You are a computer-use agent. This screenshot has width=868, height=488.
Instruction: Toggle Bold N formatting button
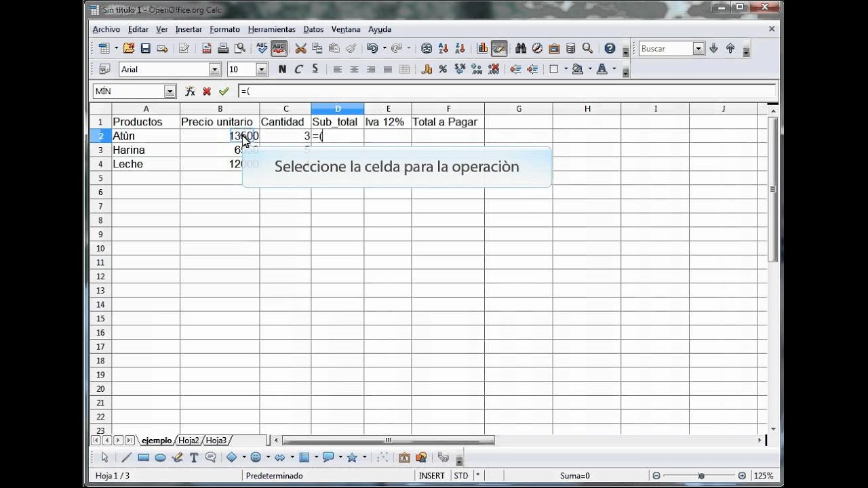tap(282, 69)
